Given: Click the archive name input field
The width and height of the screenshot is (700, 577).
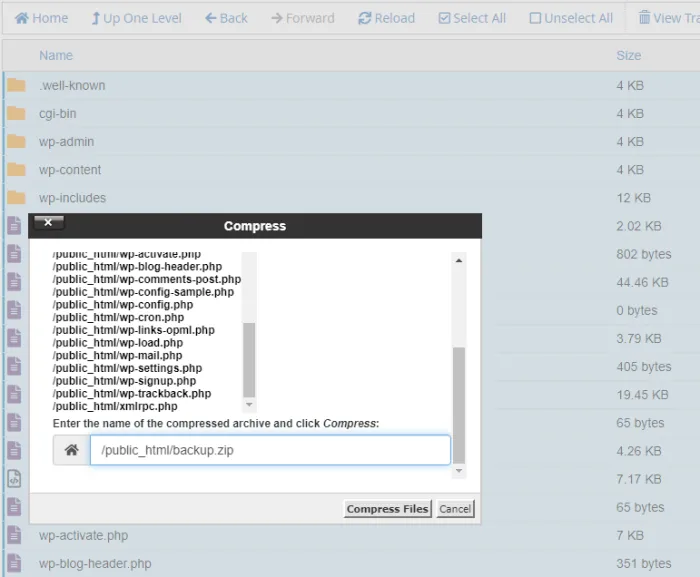Looking at the screenshot, I should [x=270, y=450].
